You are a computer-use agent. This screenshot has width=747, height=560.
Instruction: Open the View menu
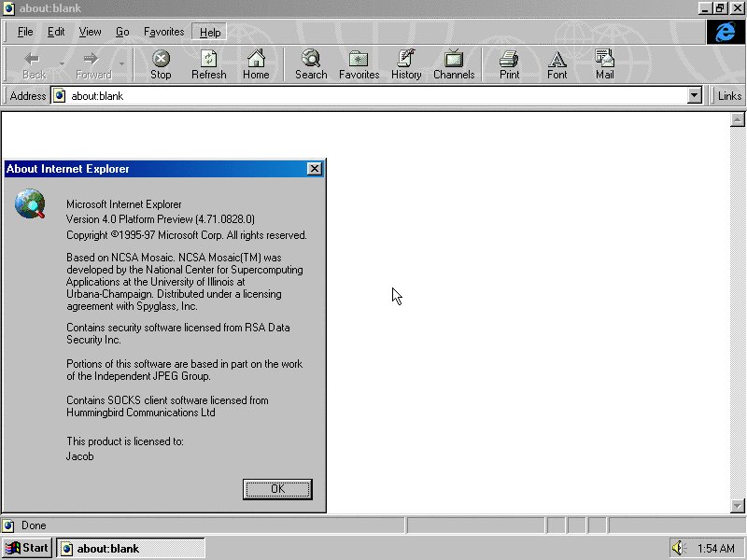click(90, 32)
